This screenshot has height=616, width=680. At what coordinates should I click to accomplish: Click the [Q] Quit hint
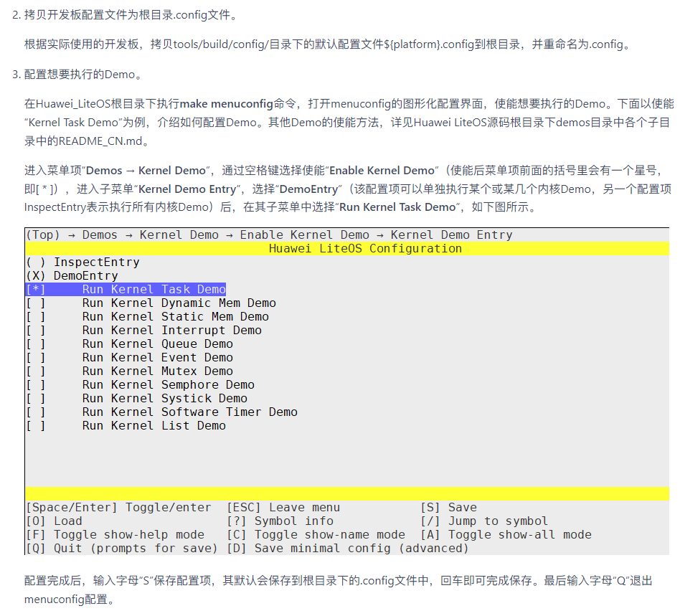click(121, 549)
